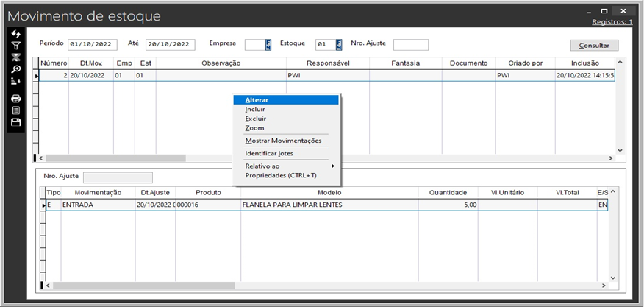
Task: Click the printer icon in sidebar
Action: (15, 99)
